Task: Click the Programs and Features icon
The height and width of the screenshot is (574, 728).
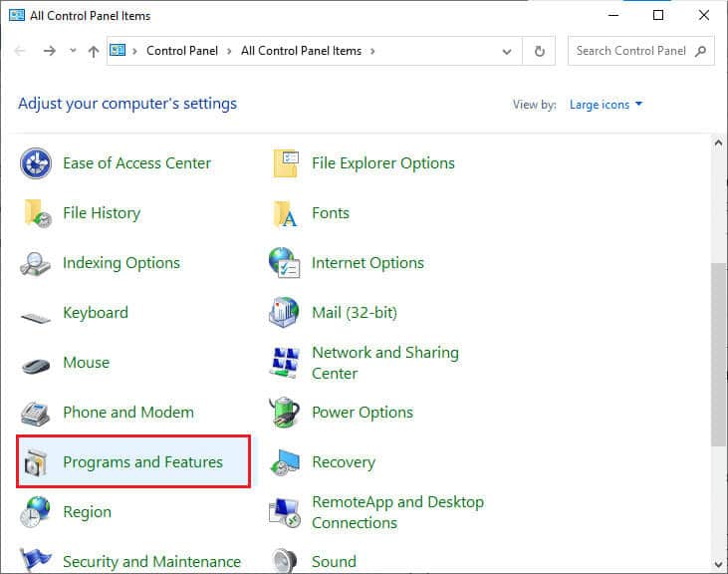Action: 36,463
